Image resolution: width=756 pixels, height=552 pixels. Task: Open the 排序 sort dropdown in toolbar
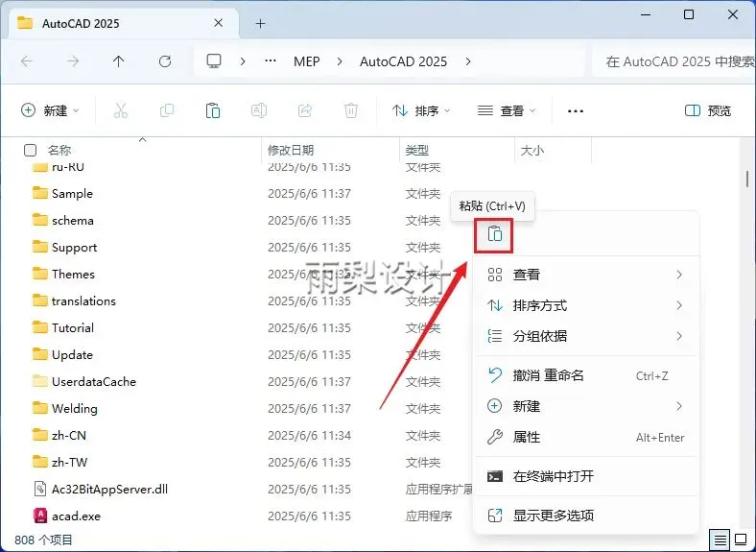[x=421, y=111]
